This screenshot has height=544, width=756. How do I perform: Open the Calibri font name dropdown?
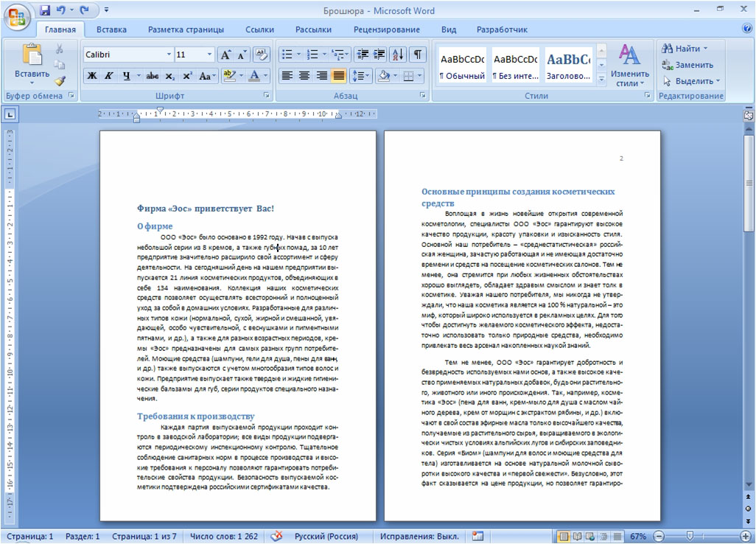[168, 55]
